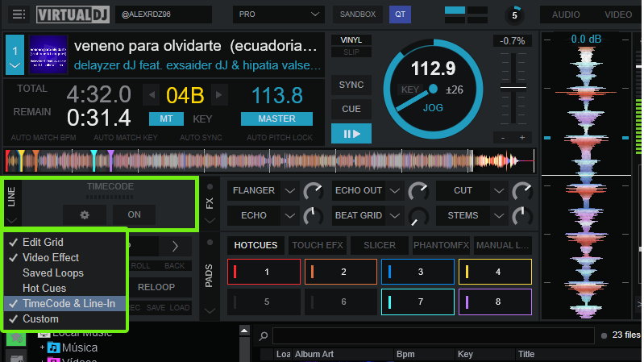Click the CUE button
644x362 pixels.
pos(351,109)
